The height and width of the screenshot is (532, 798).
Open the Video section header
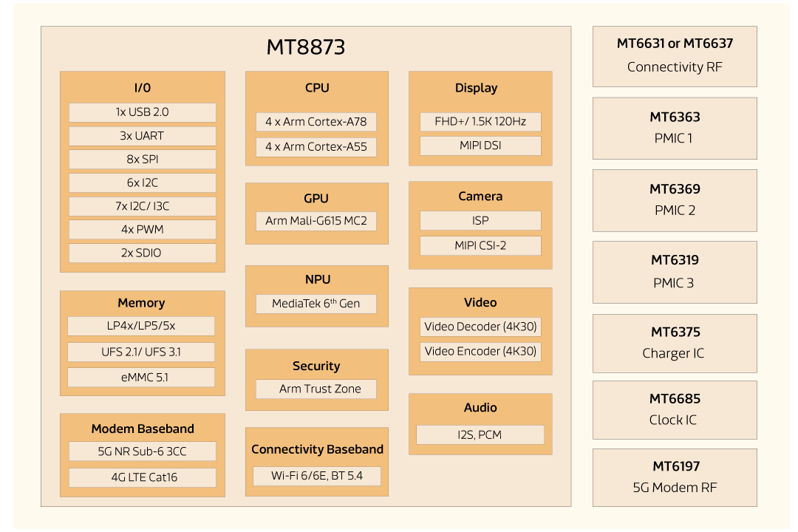pos(480,302)
